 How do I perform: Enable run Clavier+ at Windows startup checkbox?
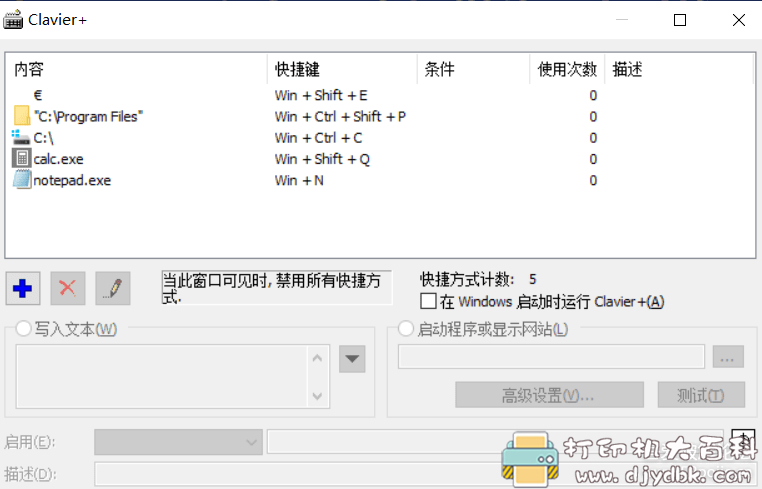(x=428, y=301)
